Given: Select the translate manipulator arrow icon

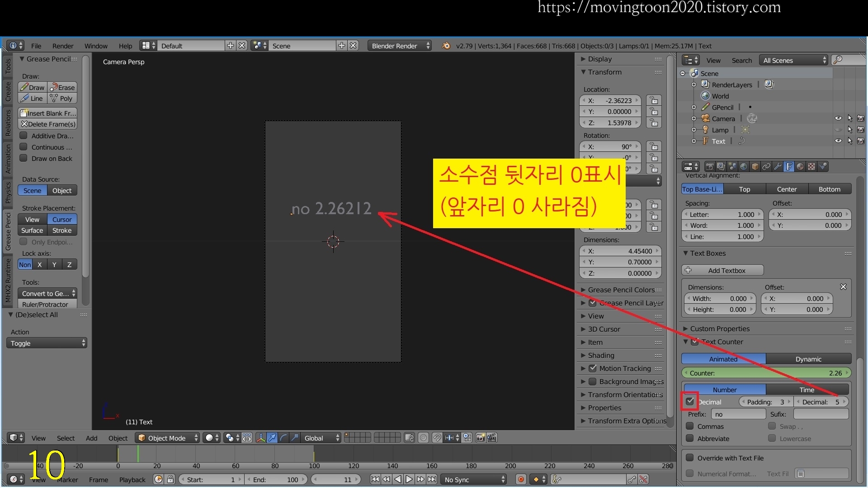Looking at the screenshot, I should tap(272, 438).
